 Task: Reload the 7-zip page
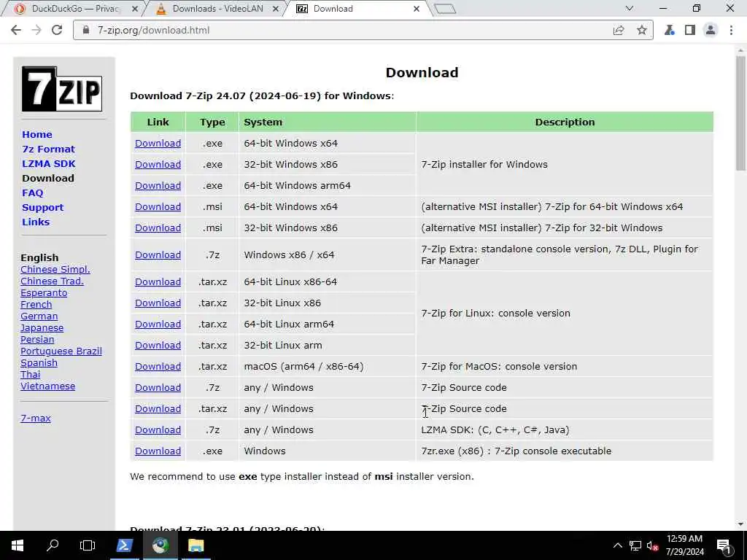(57, 30)
